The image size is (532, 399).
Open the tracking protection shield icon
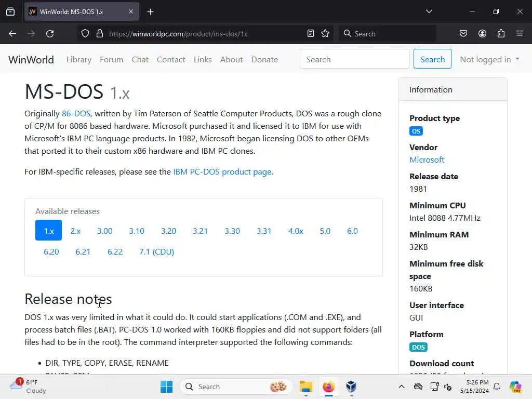tap(85, 34)
